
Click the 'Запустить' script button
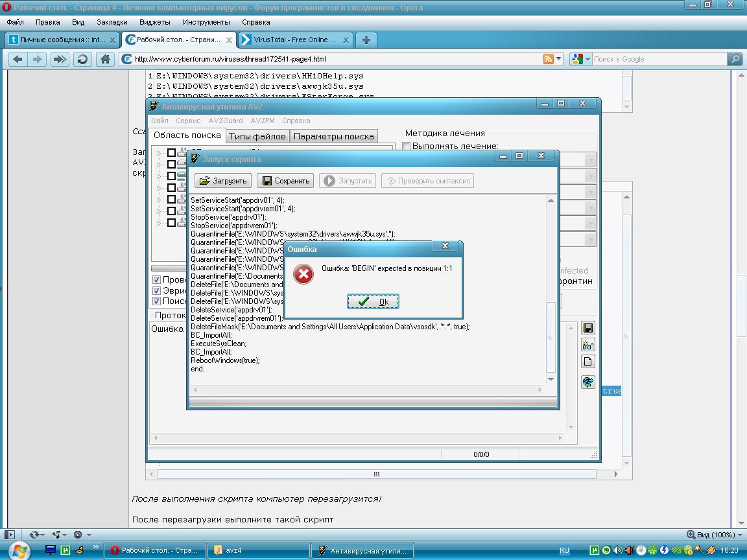pyautogui.click(x=348, y=180)
